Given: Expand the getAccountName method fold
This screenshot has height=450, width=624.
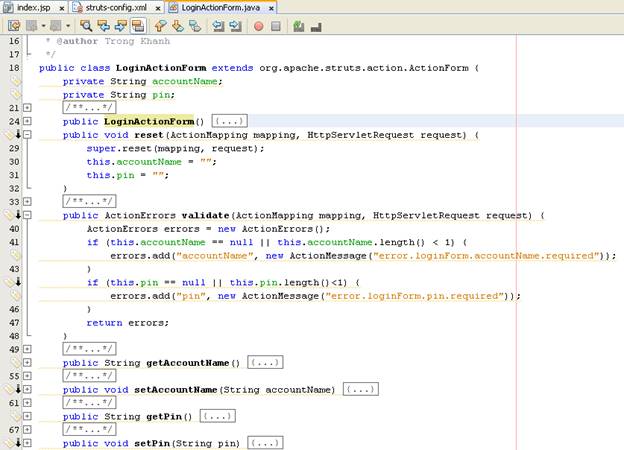Looking at the screenshot, I should 27,362.
